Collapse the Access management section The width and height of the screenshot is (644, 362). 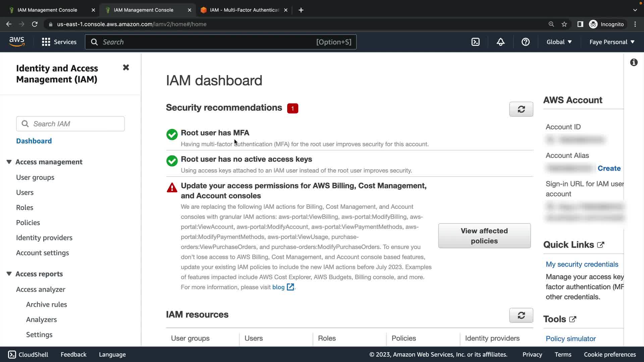[x=9, y=162]
